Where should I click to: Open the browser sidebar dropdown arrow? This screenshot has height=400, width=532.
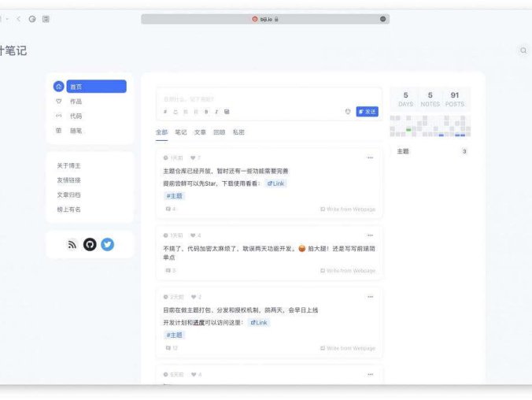7,19
